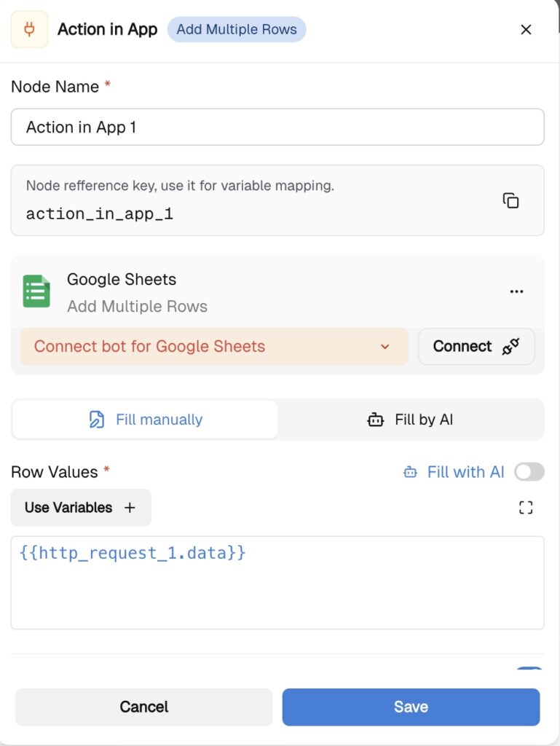Expand the Row Values editor fullscreen
The image size is (560, 746).
pos(526,508)
